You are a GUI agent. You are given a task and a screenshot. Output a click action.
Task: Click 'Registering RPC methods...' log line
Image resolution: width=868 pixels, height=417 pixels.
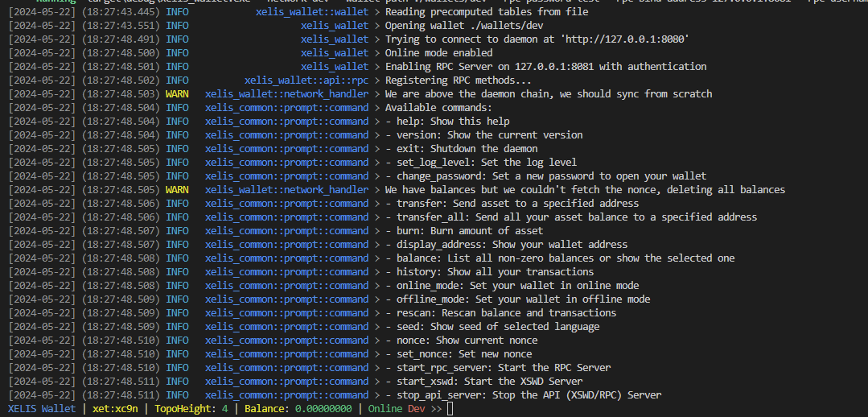(x=459, y=81)
